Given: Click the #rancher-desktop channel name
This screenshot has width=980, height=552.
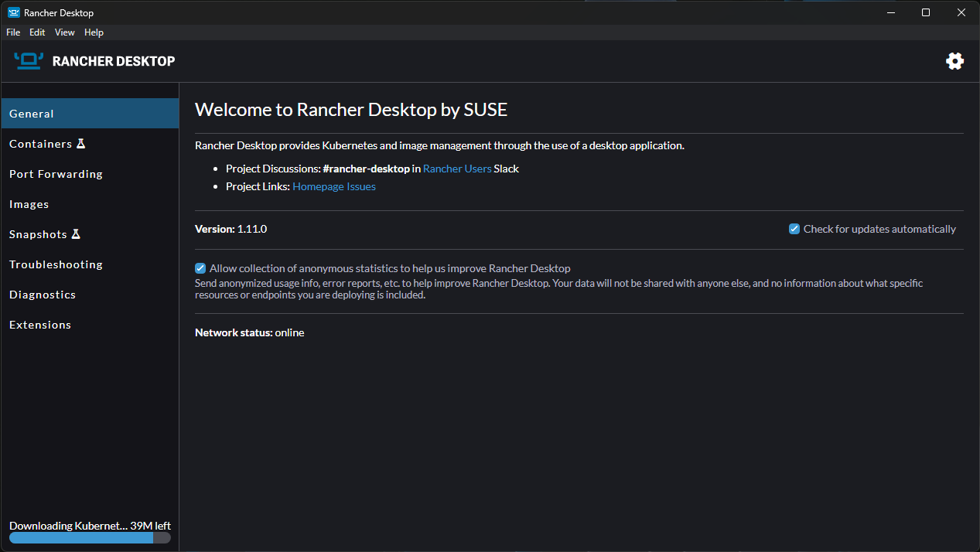Looking at the screenshot, I should 366,169.
